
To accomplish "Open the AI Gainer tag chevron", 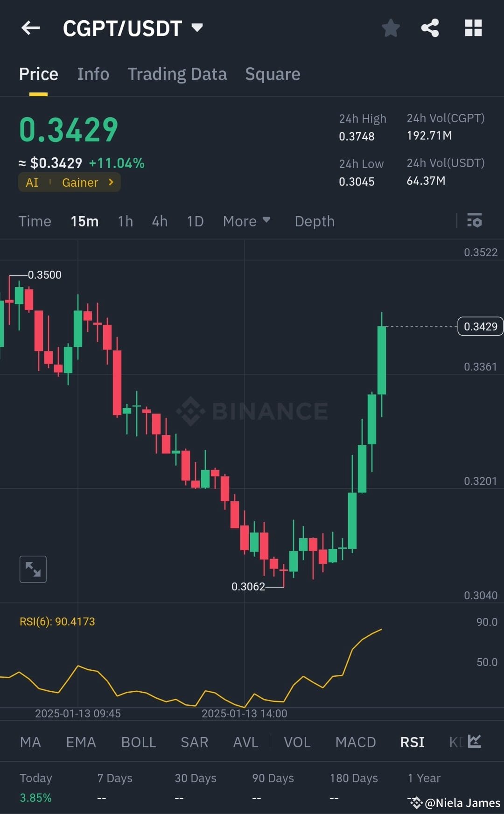I will coord(111,182).
